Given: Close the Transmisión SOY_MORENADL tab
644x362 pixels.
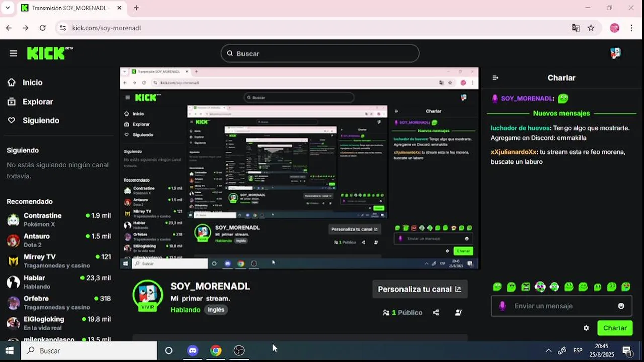Looking at the screenshot, I should tap(120, 8).
